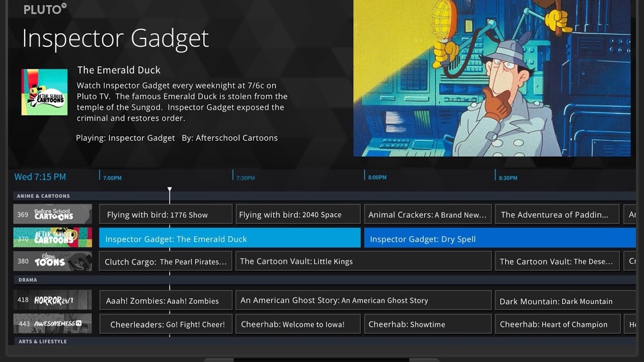The height and width of the screenshot is (362, 644).
Task: Select channel 443 Awesomeness TV logo
Action: pyautogui.click(x=53, y=324)
